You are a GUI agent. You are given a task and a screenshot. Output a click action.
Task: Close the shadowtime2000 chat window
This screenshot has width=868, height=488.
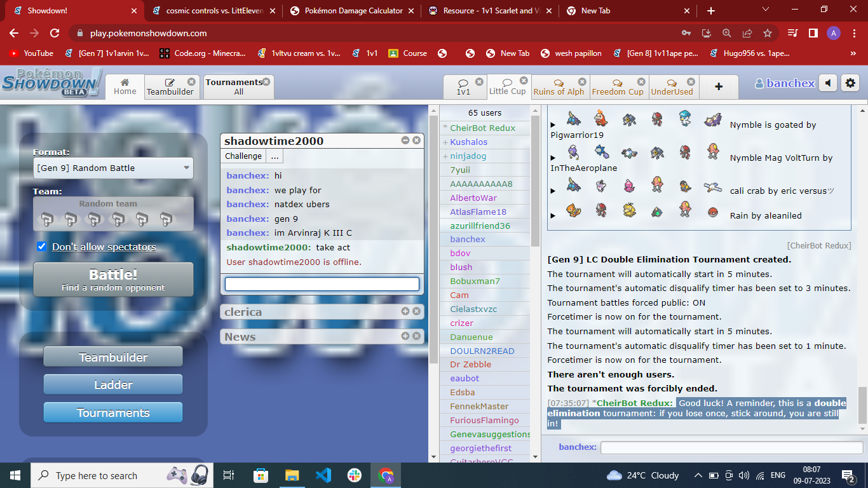pos(416,140)
